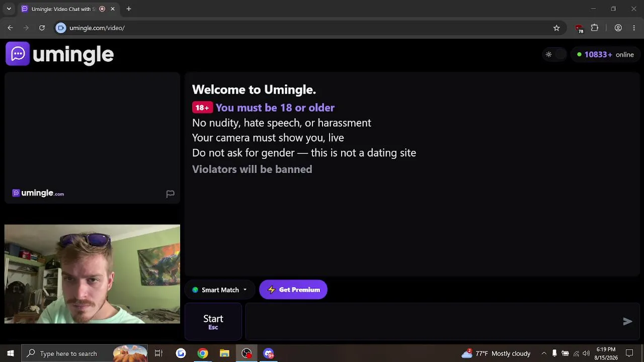Click the "Your camera must show you, live" rule
This screenshot has height=362, width=644.
tap(268, 138)
